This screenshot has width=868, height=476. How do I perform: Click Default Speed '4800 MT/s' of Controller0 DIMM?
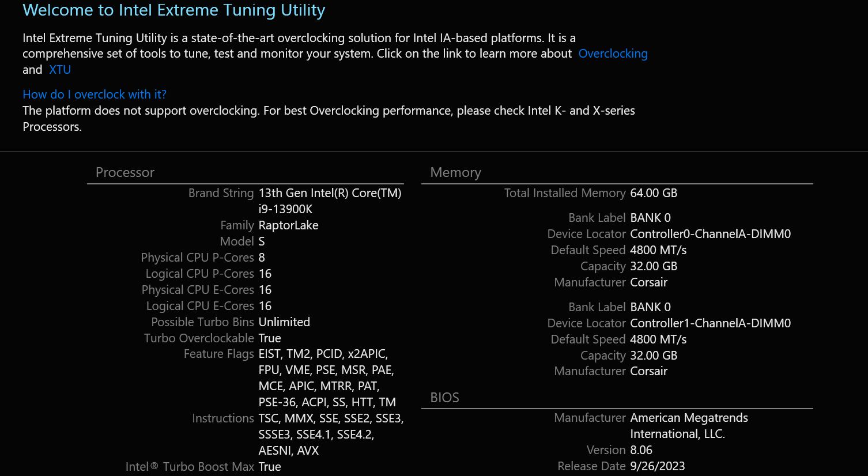click(x=658, y=250)
